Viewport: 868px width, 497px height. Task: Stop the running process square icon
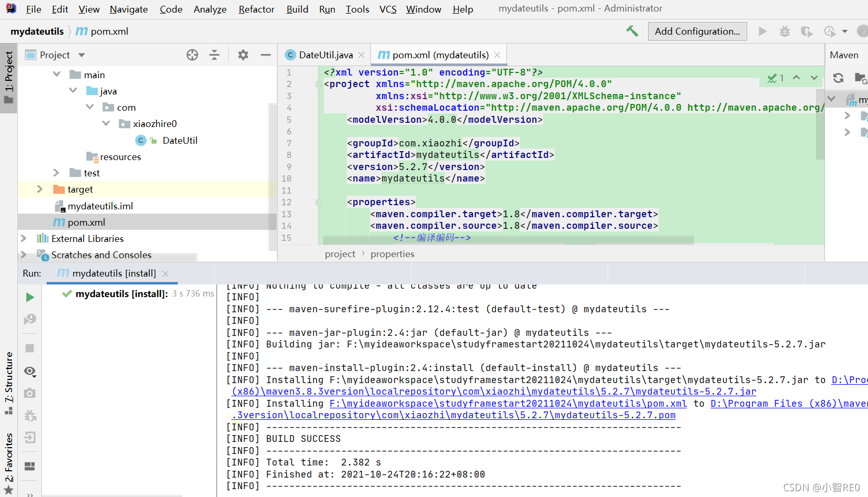(30, 348)
